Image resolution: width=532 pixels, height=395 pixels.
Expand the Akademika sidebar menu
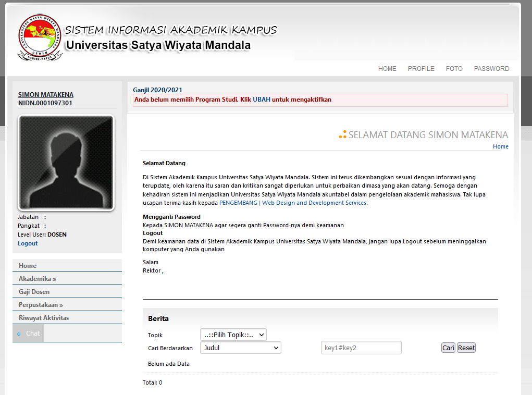click(x=37, y=279)
